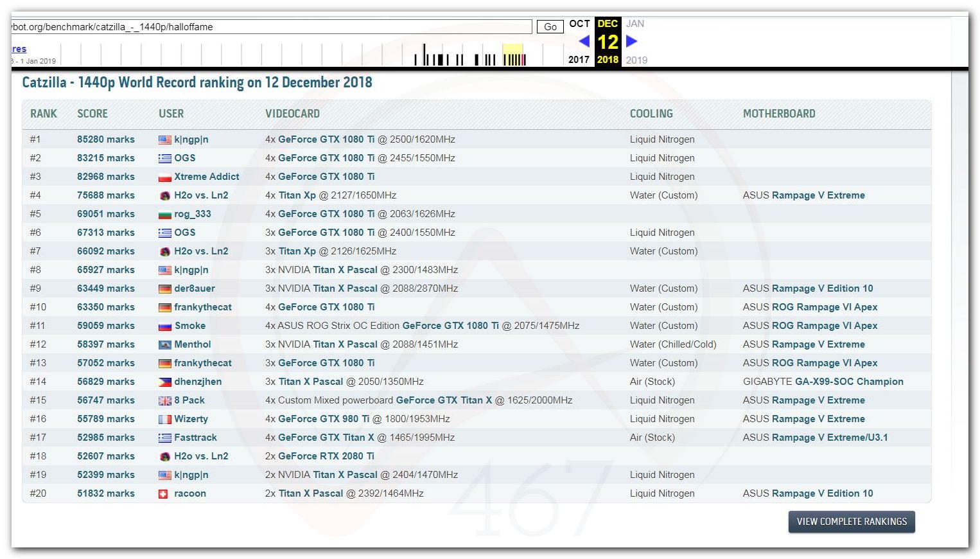Open ROG Rampage VI Apex link in Smoke row

[x=825, y=326]
